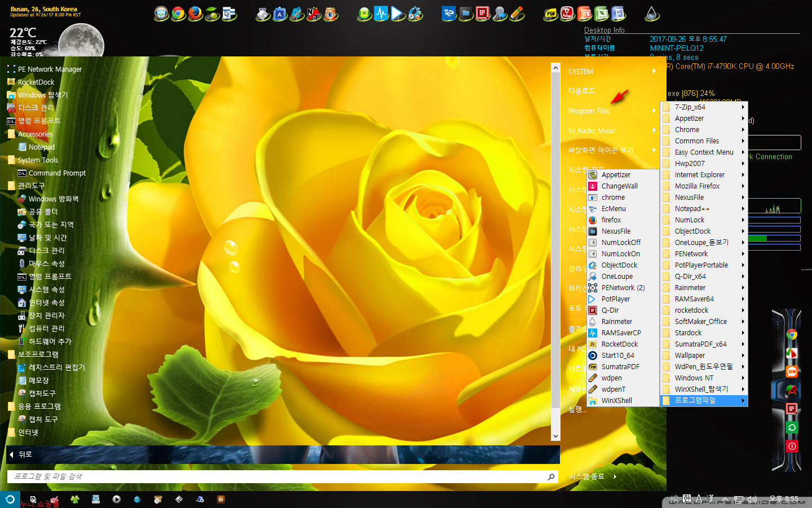
Task: Open Command Prompt under System Tools
Action: pyautogui.click(x=57, y=173)
